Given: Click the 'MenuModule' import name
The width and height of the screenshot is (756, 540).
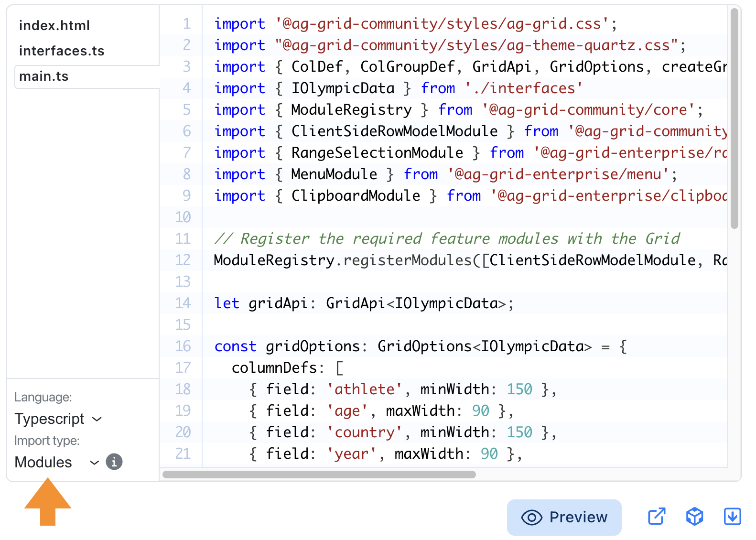Looking at the screenshot, I should [334, 174].
